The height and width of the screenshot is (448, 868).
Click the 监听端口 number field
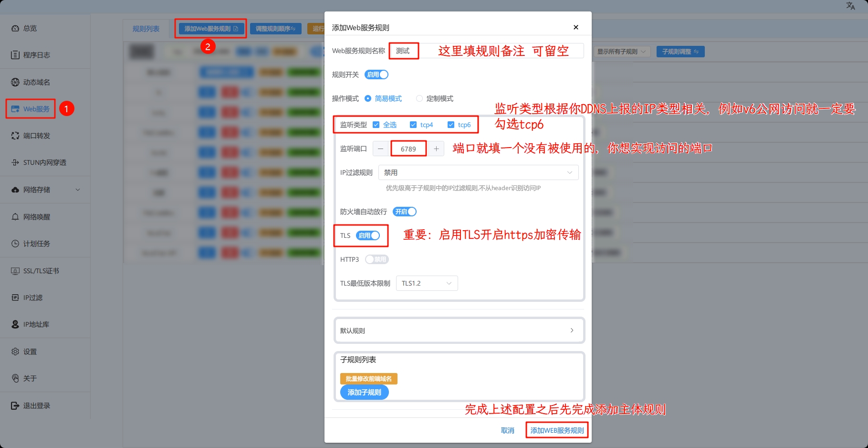[x=408, y=149]
